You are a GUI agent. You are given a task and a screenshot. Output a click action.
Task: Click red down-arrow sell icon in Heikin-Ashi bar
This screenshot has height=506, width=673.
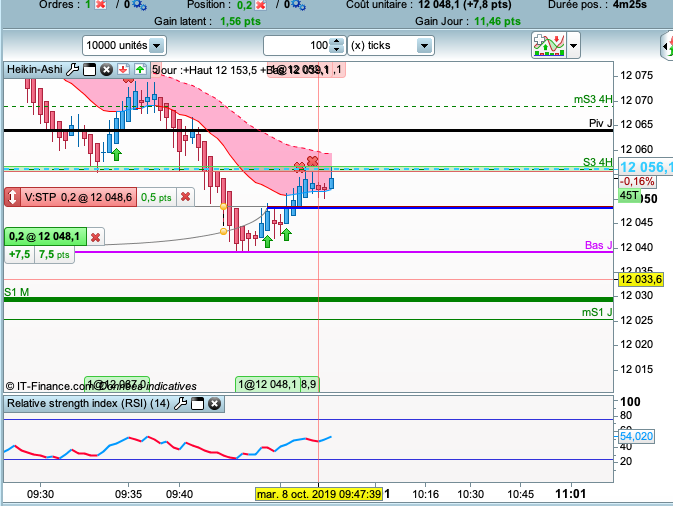(123, 70)
